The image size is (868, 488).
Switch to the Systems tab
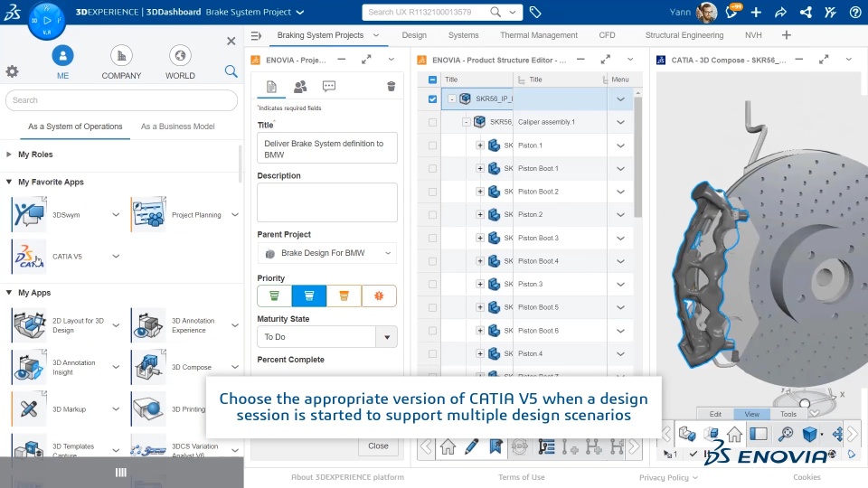point(463,35)
